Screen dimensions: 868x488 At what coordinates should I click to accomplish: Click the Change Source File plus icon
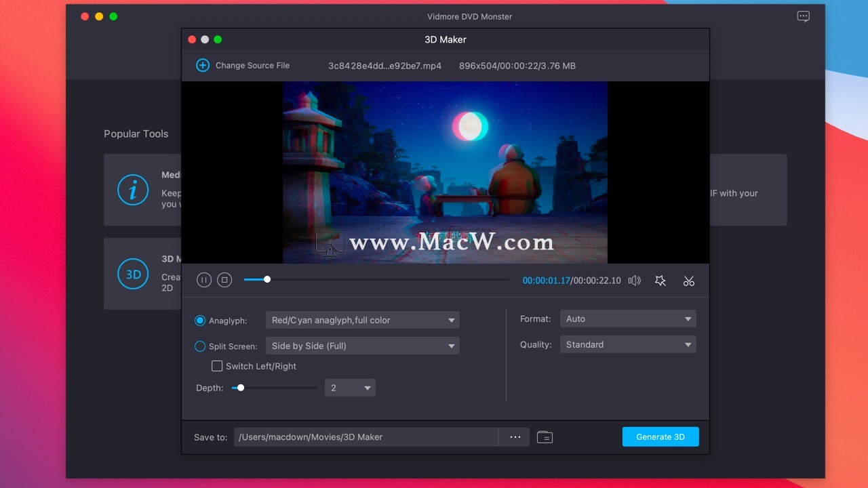tap(203, 65)
